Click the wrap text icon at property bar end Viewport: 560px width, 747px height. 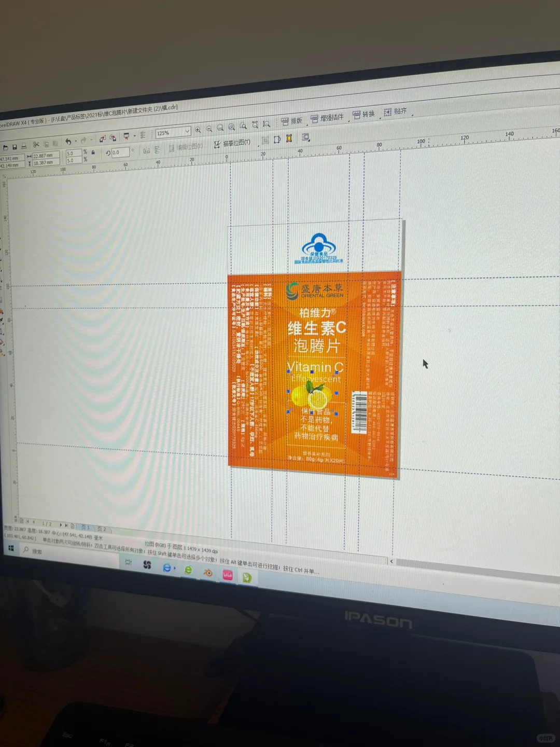305,137
